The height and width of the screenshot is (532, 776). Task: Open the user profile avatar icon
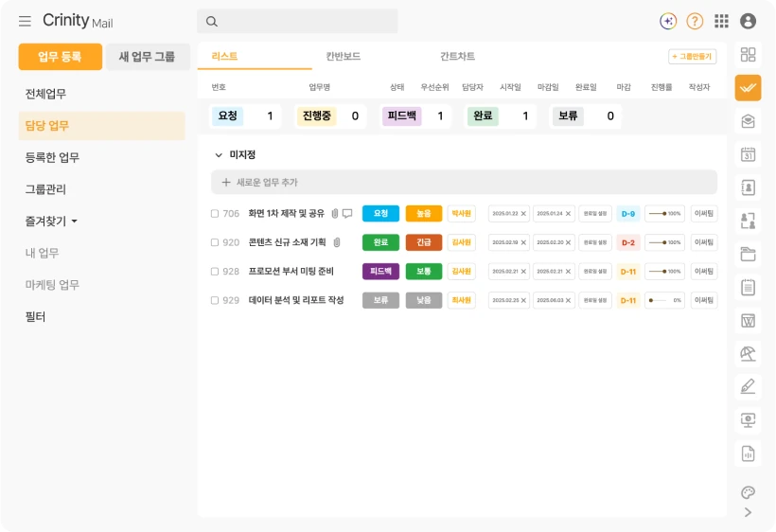click(748, 21)
